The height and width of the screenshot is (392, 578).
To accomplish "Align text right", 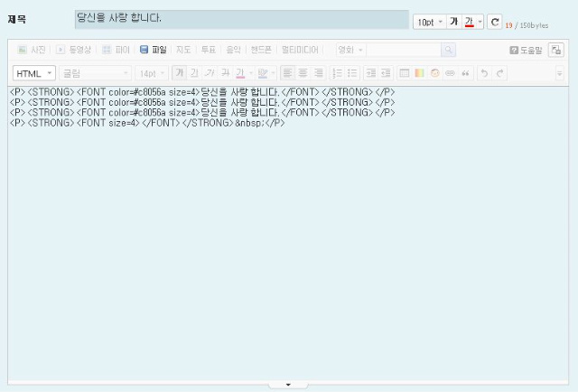I will pyautogui.click(x=319, y=73).
